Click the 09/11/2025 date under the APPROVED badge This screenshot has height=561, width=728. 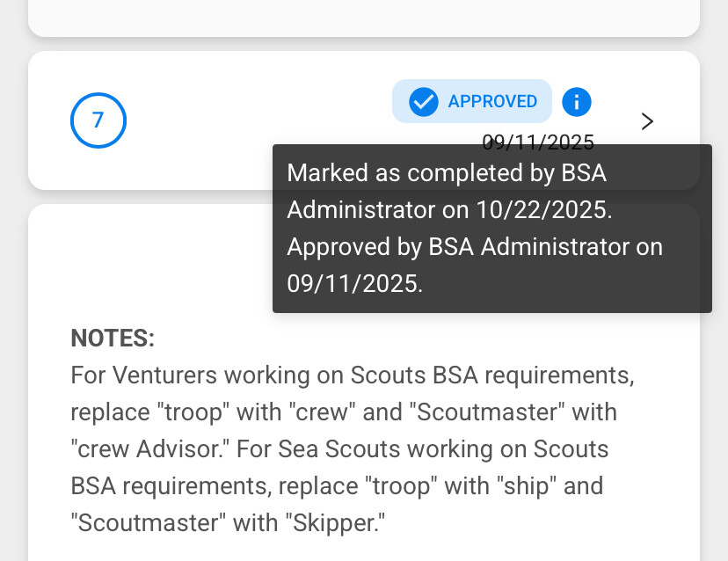pos(538,142)
